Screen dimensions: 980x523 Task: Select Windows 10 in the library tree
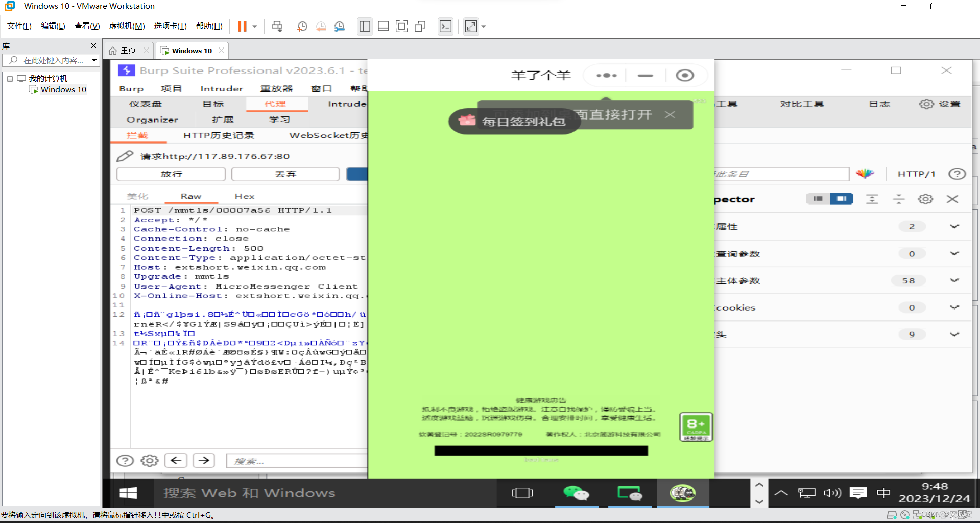point(63,90)
